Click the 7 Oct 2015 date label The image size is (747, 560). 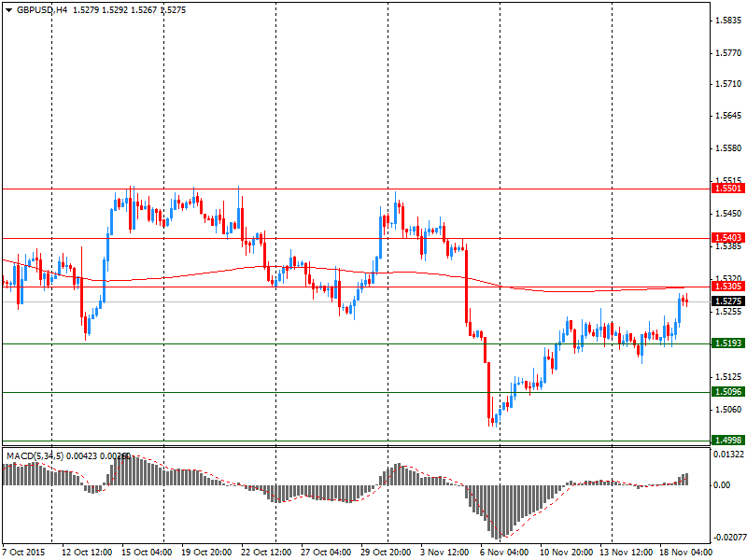[x=24, y=553]
